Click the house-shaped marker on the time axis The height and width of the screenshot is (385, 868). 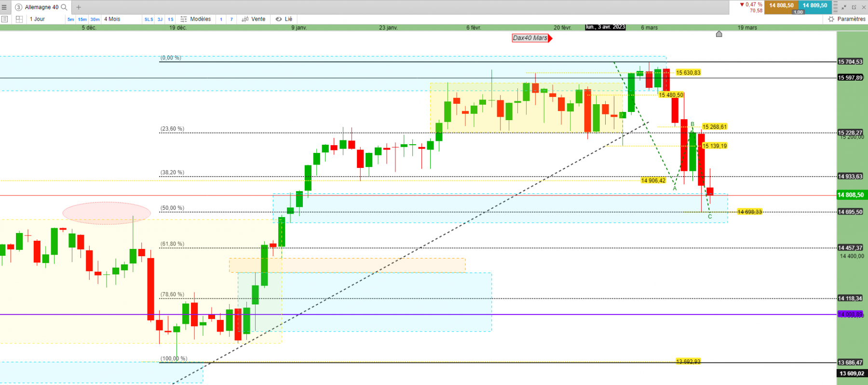click(719, 34)
